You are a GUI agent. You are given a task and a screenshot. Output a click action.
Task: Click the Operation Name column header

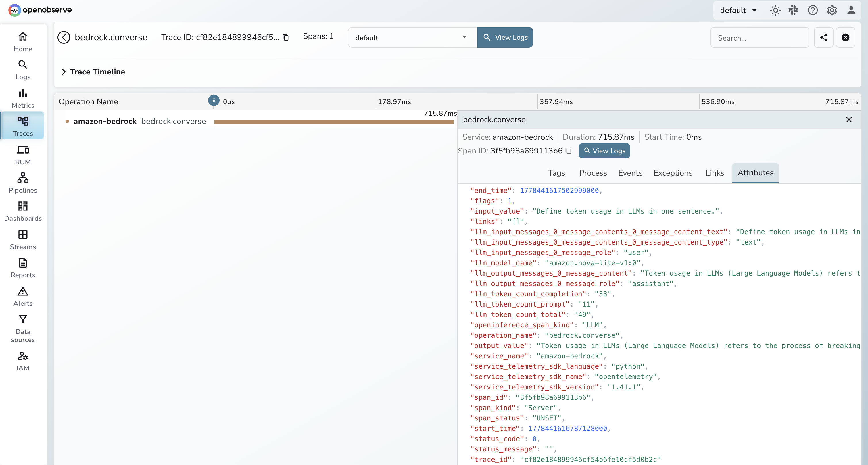tap(88, 102)
